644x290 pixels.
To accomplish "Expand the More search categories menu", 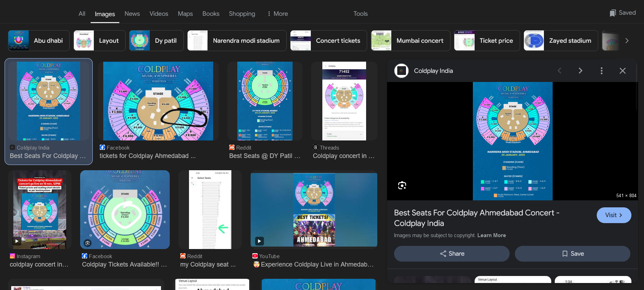I will [278, 14].
